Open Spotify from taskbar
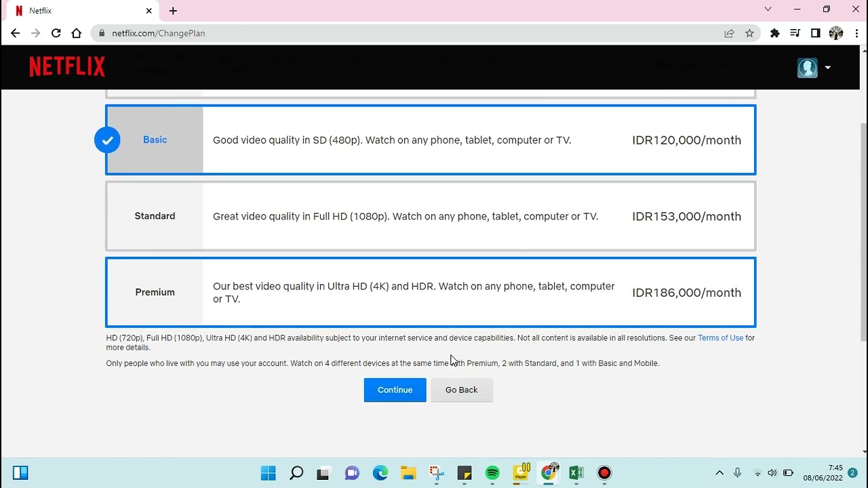868x488 pixels. point(492,473)
